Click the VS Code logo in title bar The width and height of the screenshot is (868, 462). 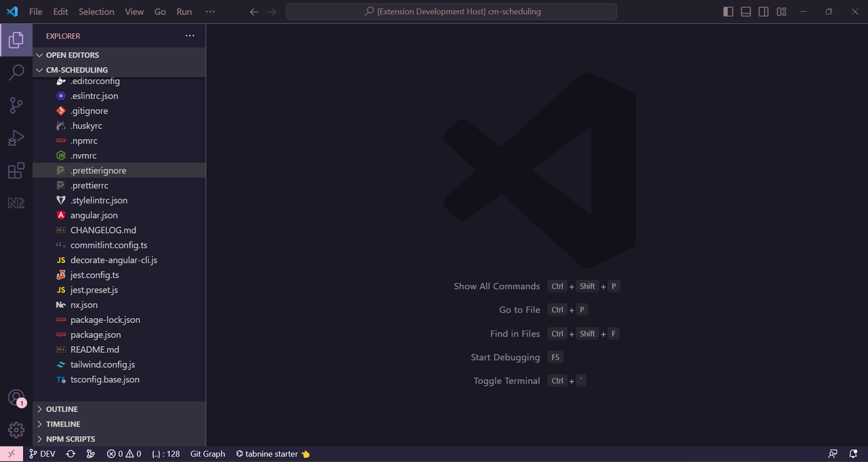click(12, 12)
